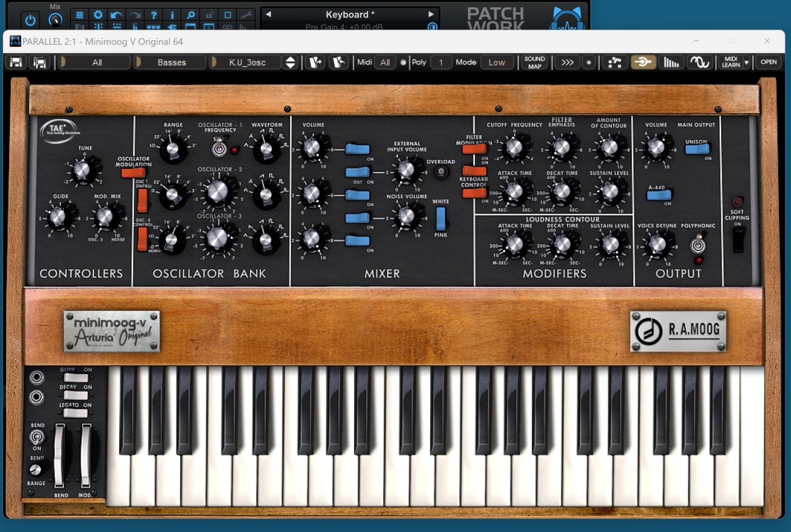The height and width of the screenshot is (532, 791).
Task: Toggle the Bend On switch
Action: pos(37,437)
